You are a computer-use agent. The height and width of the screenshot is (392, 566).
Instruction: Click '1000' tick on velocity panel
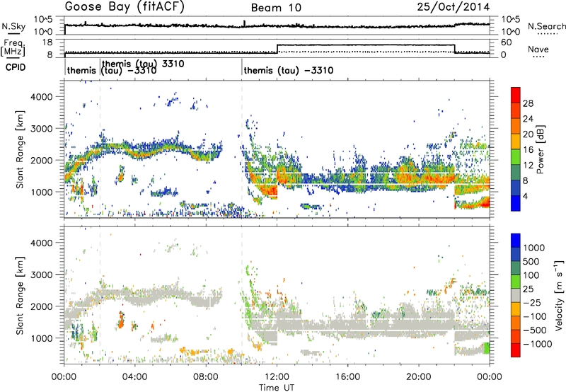[x=41, y=338]
